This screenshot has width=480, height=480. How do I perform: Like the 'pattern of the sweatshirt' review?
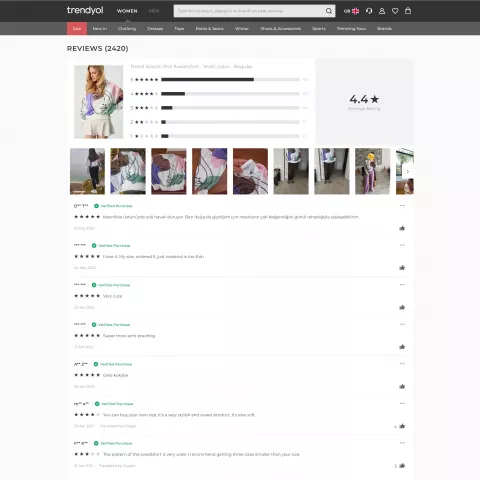[x=402, y=466]
